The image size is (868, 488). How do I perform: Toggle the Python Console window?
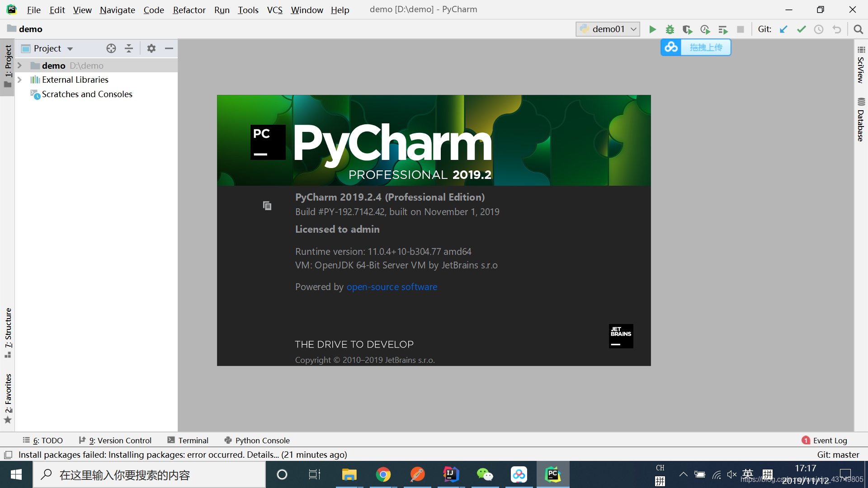(x=257, y=441)
